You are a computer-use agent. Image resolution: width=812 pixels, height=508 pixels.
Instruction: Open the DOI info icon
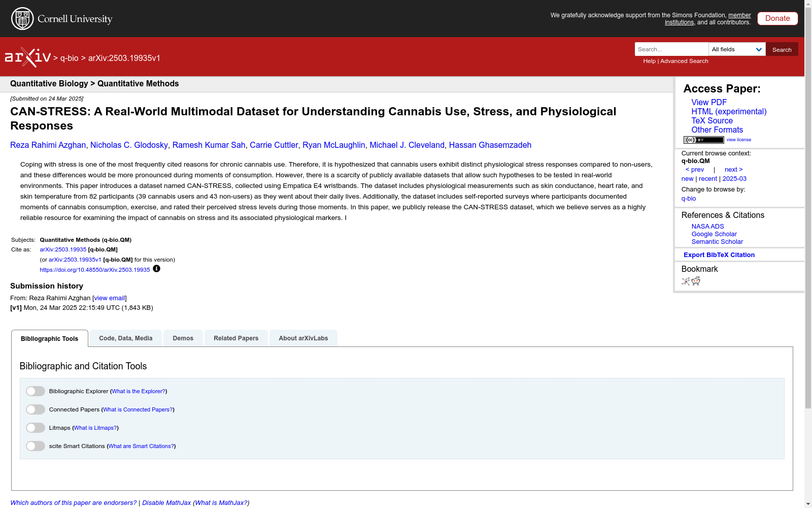[x=156, y=269]
